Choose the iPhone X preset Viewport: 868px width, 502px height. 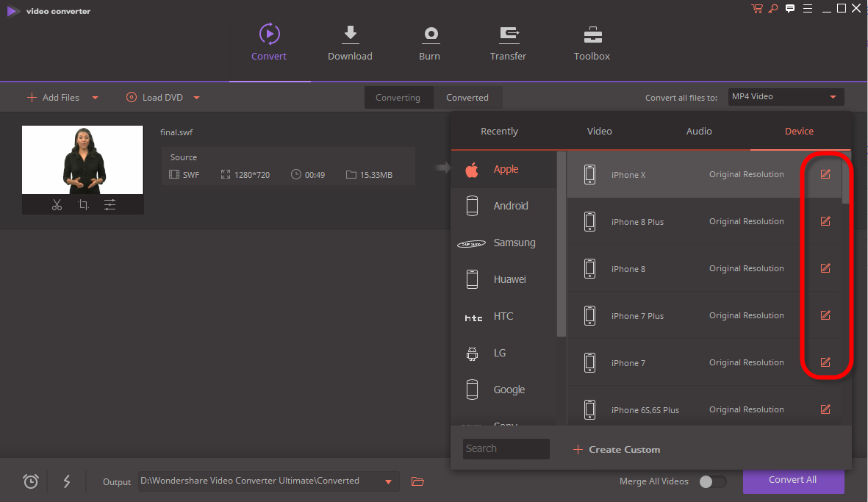click(x=704, y=174)
